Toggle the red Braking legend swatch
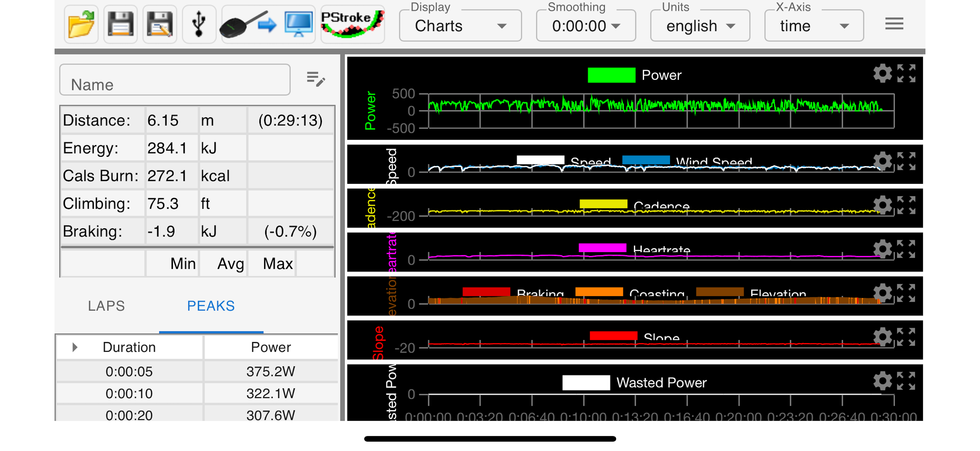 point(486,292)
